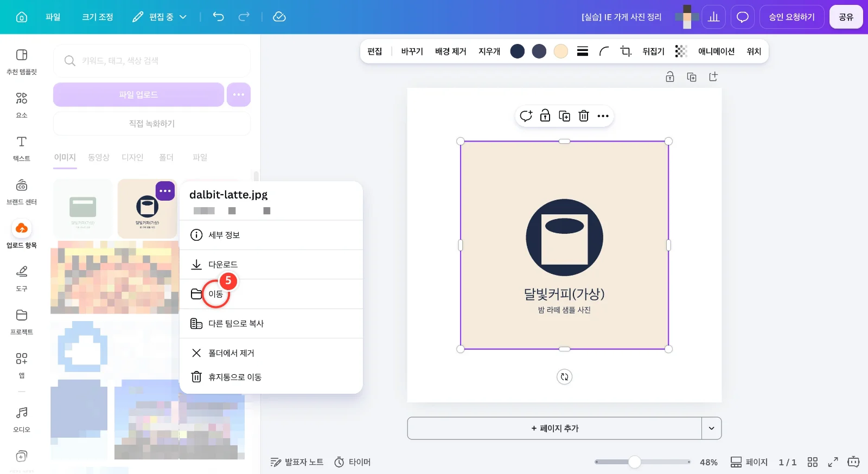Pick the slate blue color swatch
868x474 pixels.
coord(539,51)
